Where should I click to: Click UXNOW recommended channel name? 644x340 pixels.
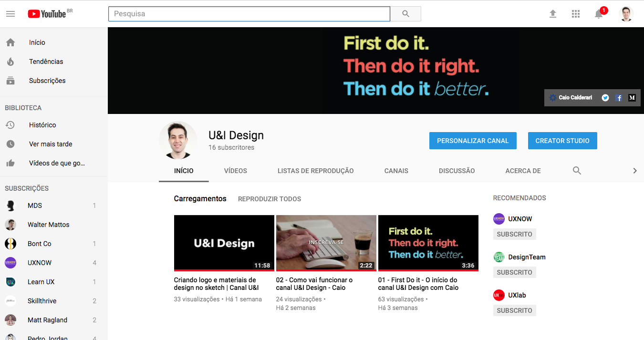[520, 219]
